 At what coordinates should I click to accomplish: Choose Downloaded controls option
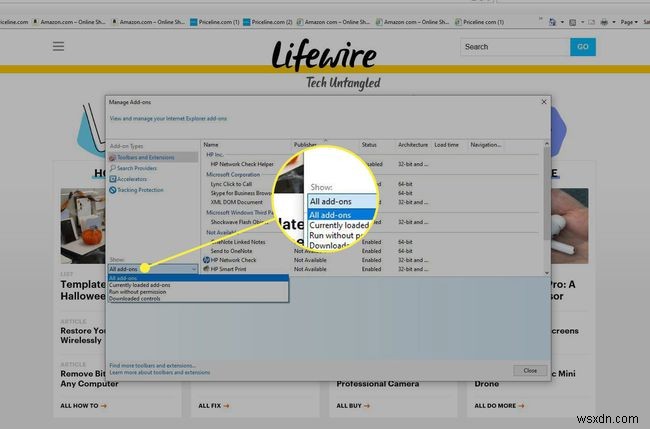click(x=198, y=298)
